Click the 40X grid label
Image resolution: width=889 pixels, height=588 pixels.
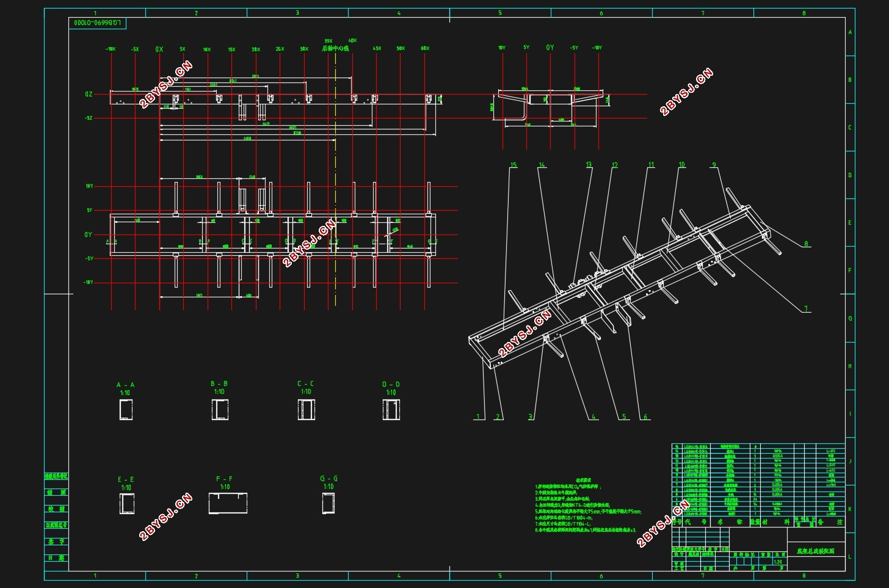click(x=352, y=40)
